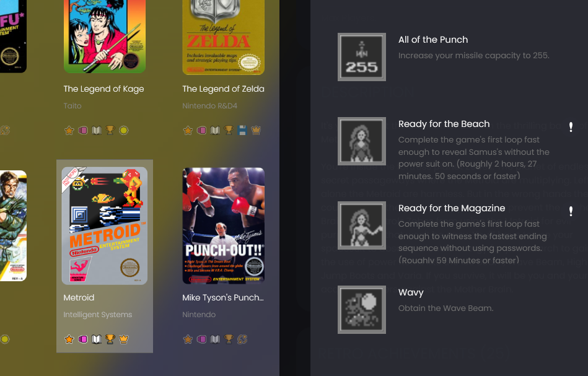Click the trophy icon under Metroid
The height and width of the screenshot is (376, 588).
(110, 339)
